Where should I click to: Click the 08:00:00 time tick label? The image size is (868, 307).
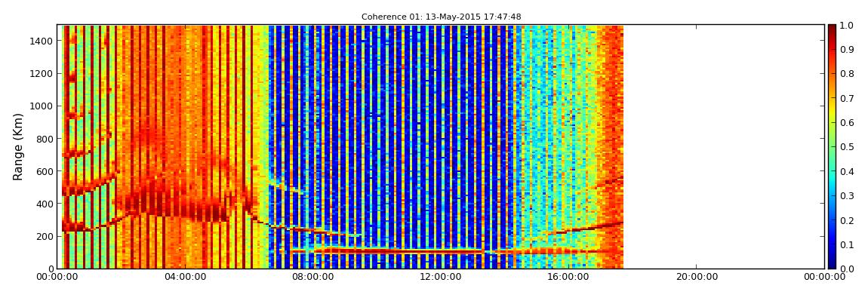click(x=313, y=277)
